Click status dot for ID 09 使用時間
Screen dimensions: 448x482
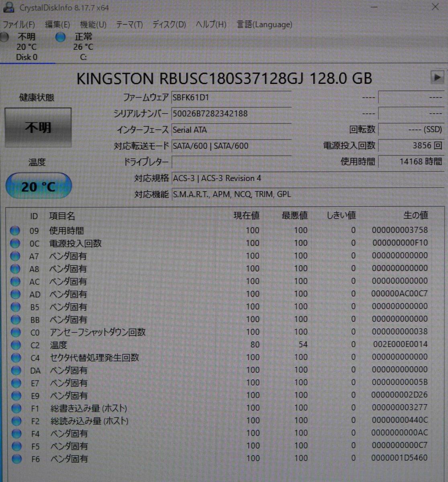click(x=15, y=231)
